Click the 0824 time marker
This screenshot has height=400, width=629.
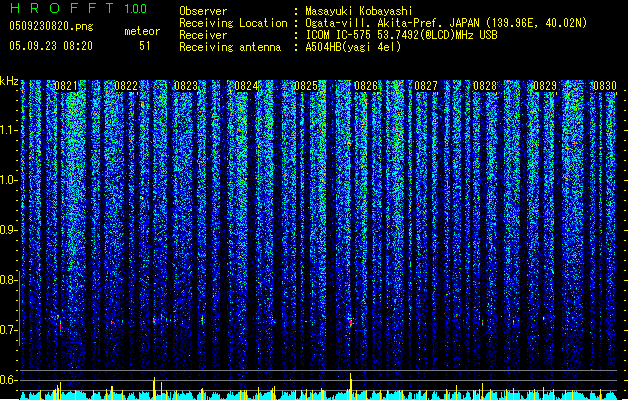246,86
